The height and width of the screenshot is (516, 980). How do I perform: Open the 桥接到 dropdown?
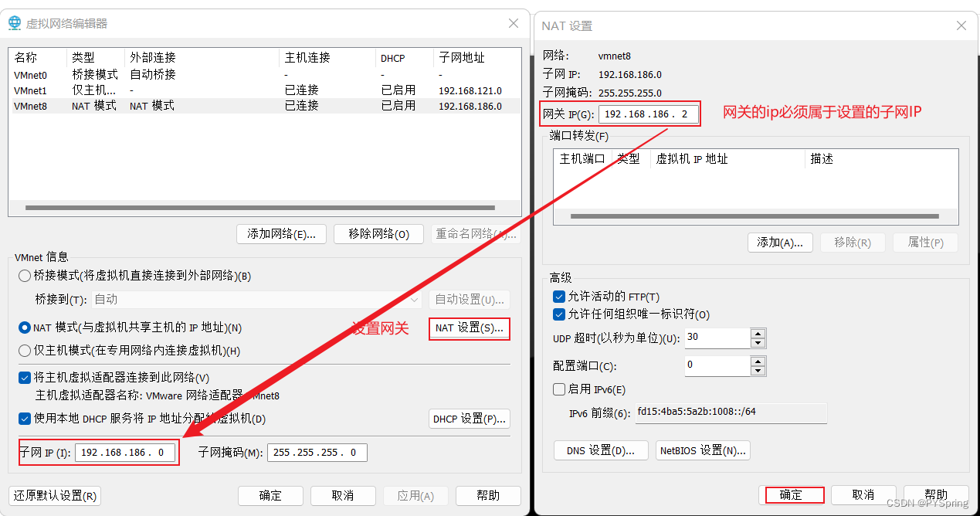257,299
